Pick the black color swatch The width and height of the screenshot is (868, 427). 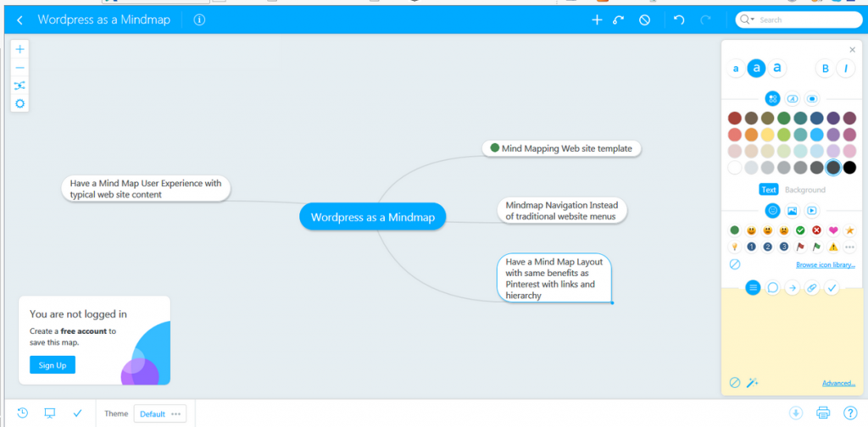[x=849, y=168]
